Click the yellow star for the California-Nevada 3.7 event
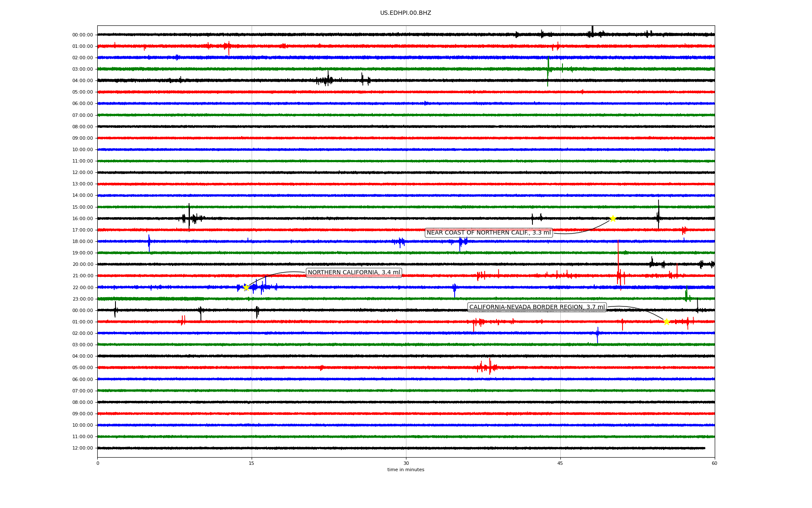 click(x=667, y=322)
